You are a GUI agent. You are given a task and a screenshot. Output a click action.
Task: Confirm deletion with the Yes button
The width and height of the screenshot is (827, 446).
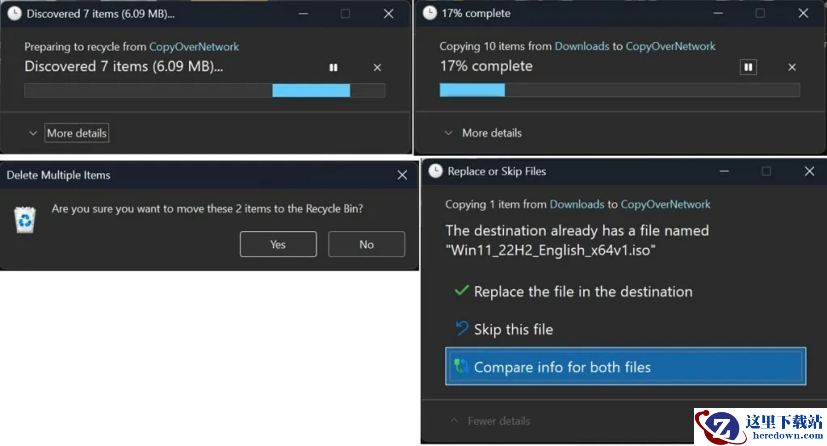pyautogui.click(x=278, y=244)
